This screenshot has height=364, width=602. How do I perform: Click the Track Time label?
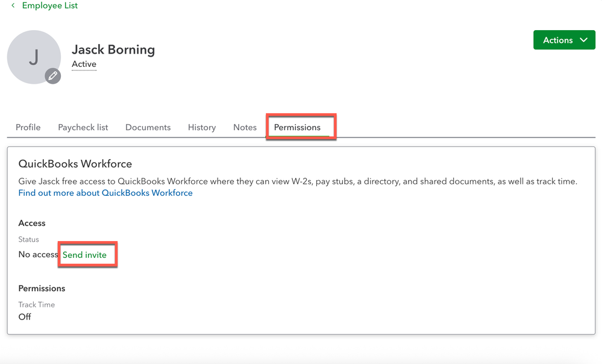(37, 304)
